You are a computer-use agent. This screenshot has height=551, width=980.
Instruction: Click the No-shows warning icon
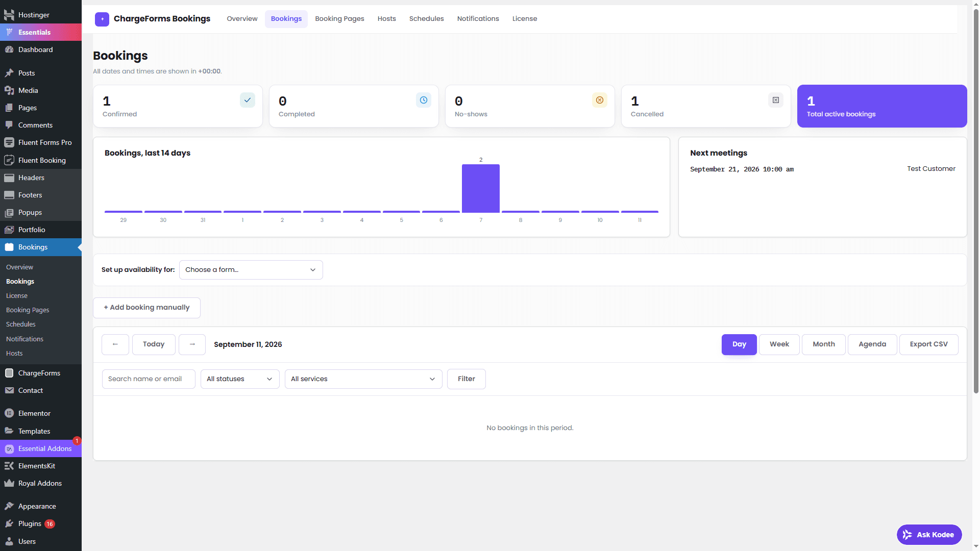(x=600, y=100)
